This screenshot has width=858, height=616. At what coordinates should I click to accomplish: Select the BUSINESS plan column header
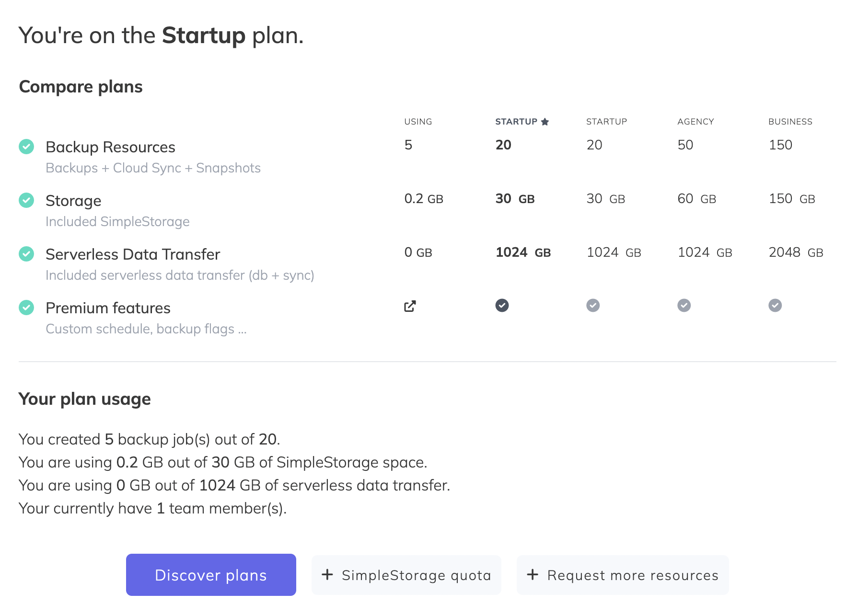[790, 122]
